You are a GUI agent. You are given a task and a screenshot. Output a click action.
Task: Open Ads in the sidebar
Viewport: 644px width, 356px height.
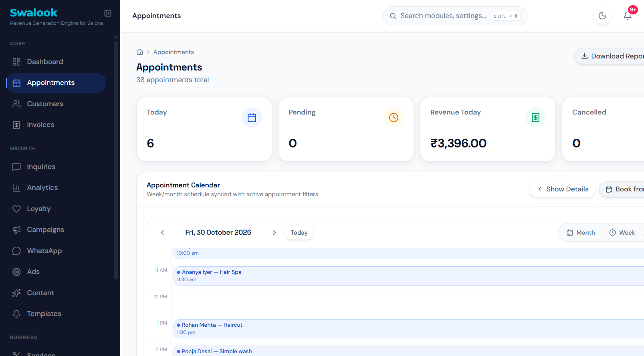(x=56, y=272)
